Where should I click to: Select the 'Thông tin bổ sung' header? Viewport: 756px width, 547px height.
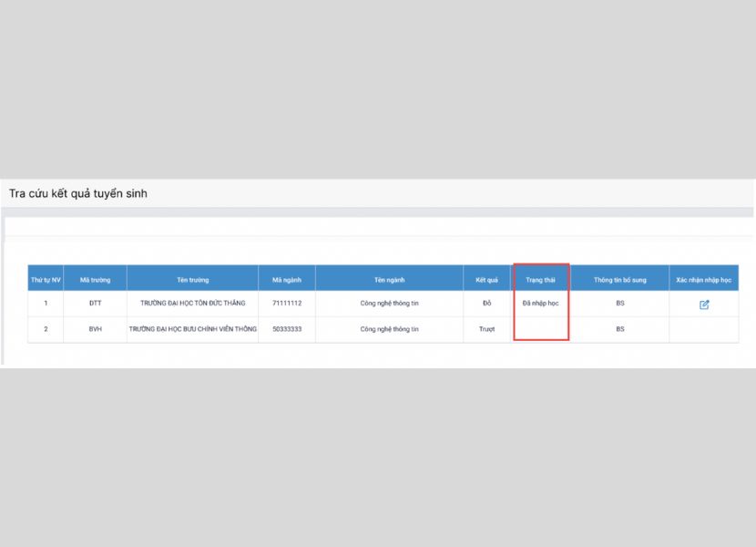pos(619,280)
